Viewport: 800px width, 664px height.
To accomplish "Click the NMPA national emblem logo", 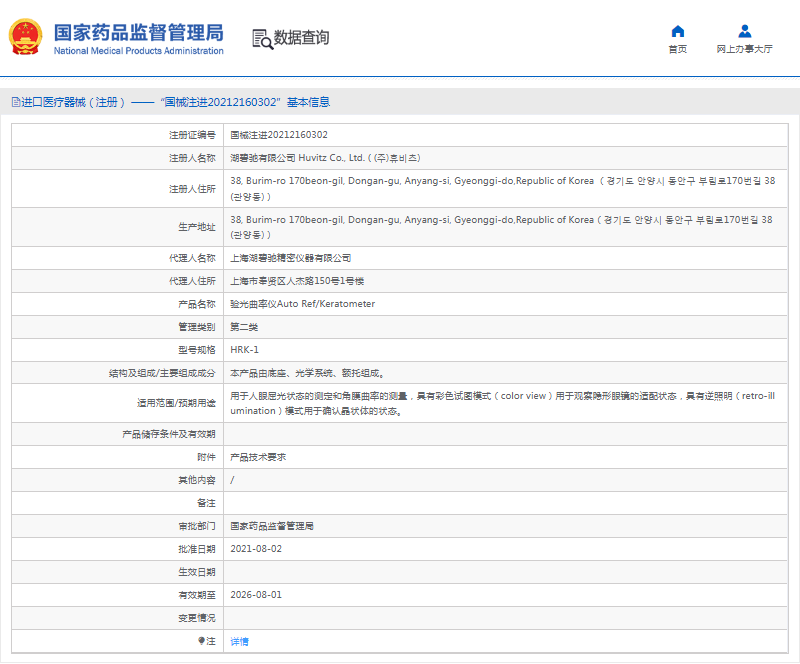I will tap(25, 37).
